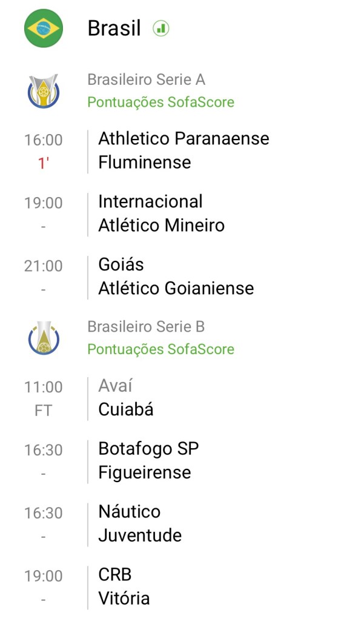The width and height of the screenshot is (364, 621).
Task: Tap Pontuações SofaScore under Serie B
Action: (160, 349)
